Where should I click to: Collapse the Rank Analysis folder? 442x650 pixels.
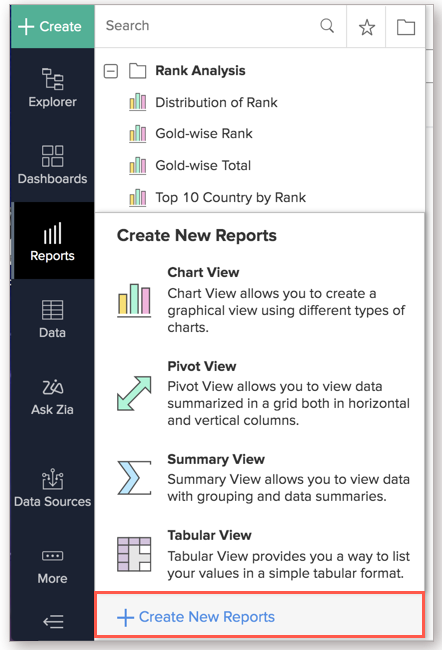coord(111,71)
